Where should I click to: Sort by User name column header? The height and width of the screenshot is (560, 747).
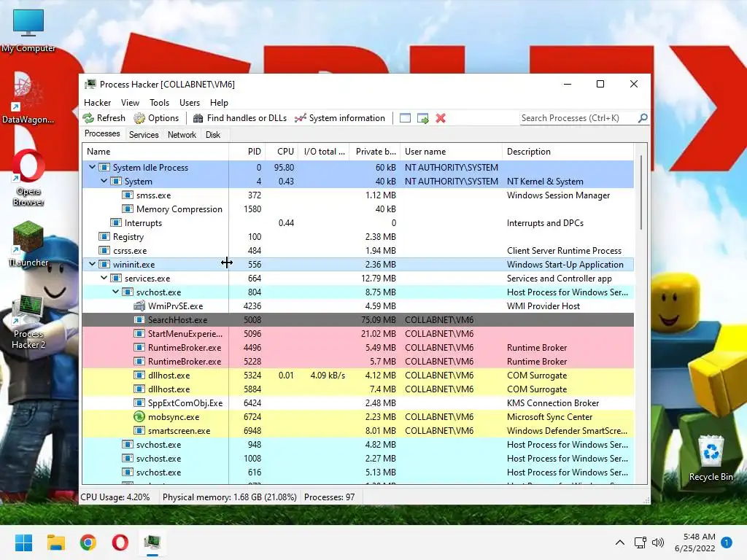point(451,152)
